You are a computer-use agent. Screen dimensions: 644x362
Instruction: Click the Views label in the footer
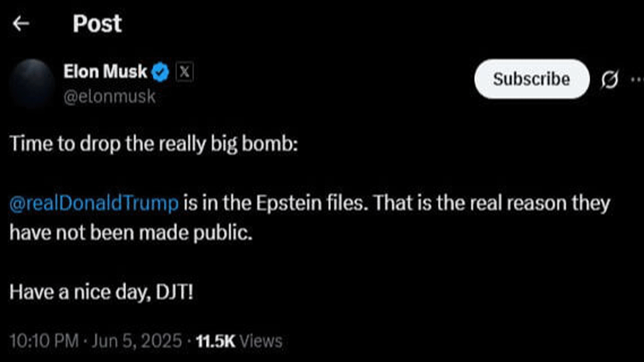coord(261,341)
